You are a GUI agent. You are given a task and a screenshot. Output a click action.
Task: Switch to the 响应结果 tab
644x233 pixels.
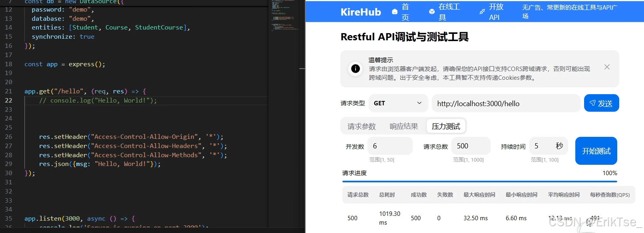coord(404,126)
